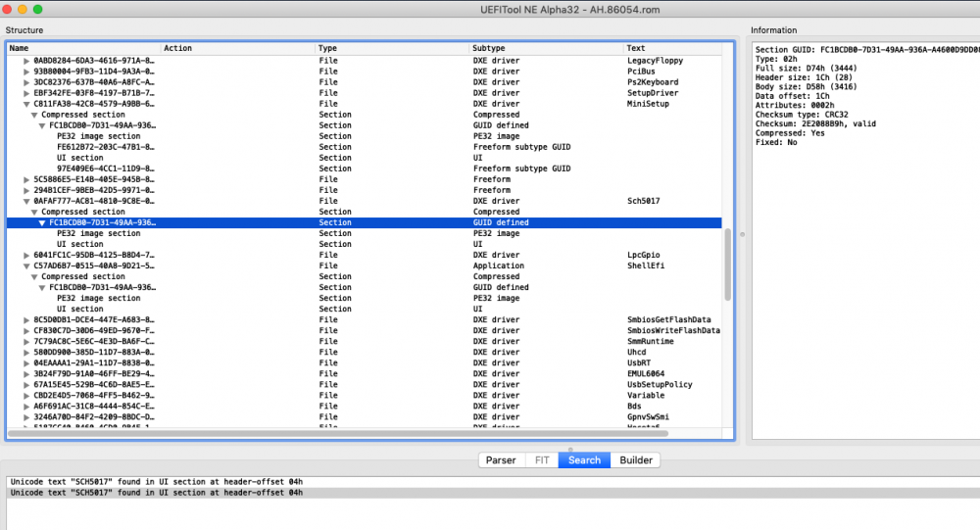980x530 pixels.
Task: Expand the PciBus file 93B80004 row
Action: point(26,72)
